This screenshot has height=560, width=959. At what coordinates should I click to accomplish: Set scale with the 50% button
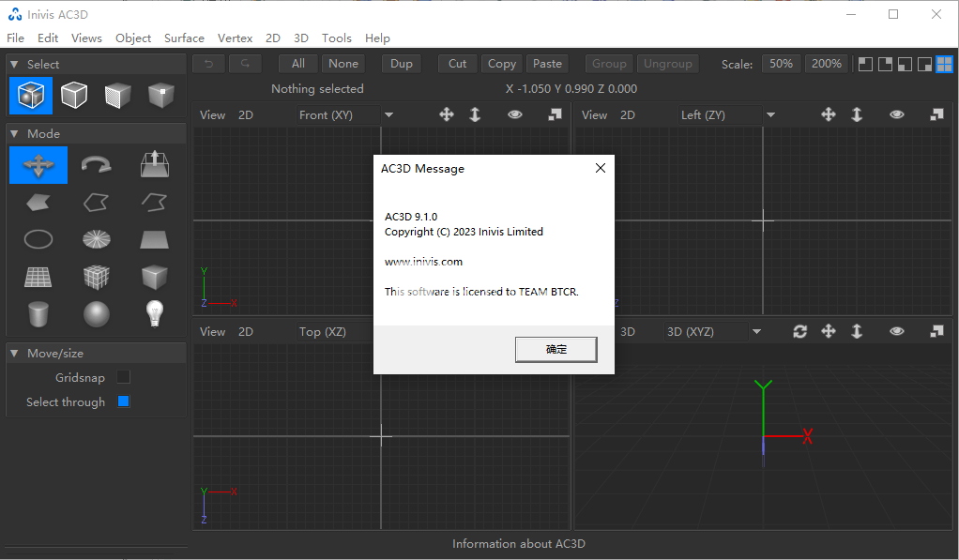[781, 64]
